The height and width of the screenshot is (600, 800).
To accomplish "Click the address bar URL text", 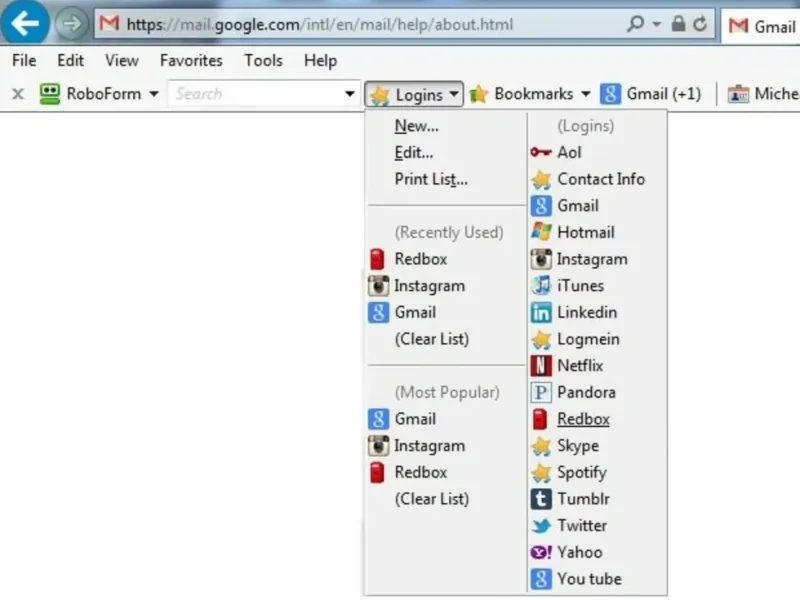I will coord(320,24).
